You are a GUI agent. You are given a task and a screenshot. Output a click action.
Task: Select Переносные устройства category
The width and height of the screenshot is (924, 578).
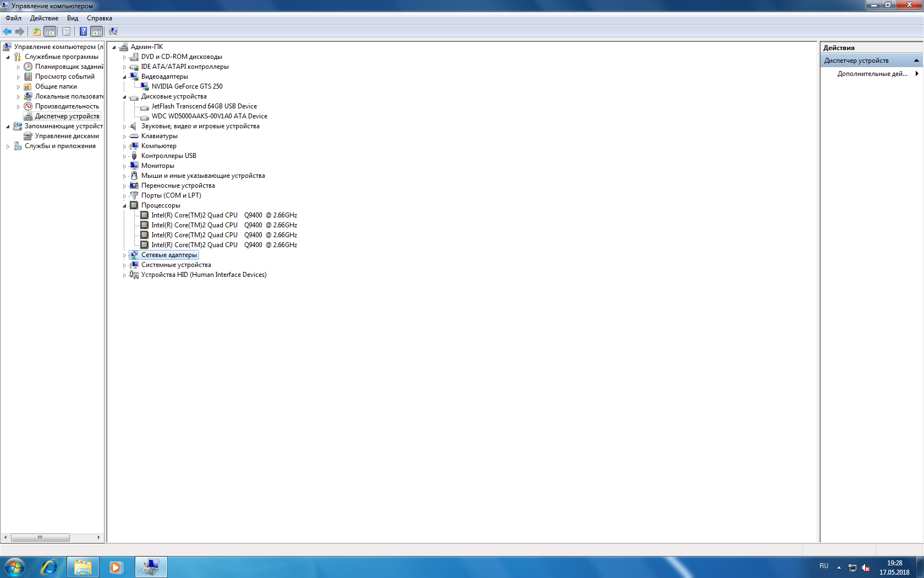click(x=178, y=186)
